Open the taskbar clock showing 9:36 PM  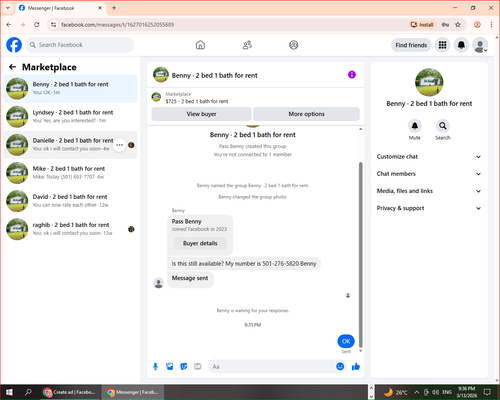click(467, 392)
